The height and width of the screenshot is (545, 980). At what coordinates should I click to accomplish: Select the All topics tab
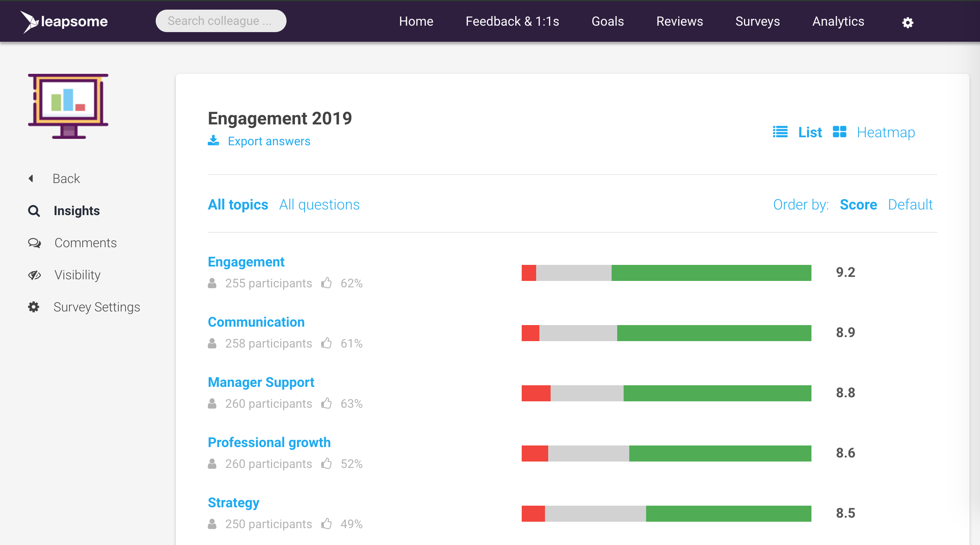pyautogui.click(x=238, y=205)
